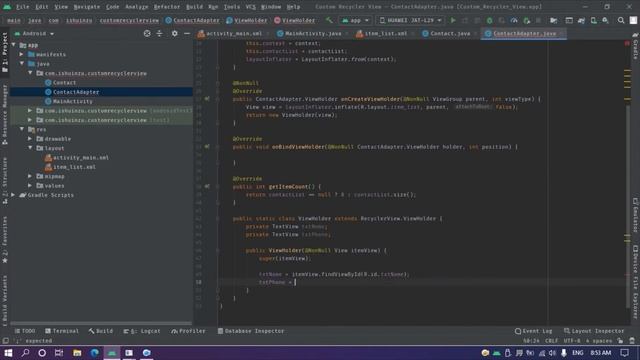Viewport: 640px width, 360px height.
Task: Open the Windows Start menu
Action: click(8, 353)
